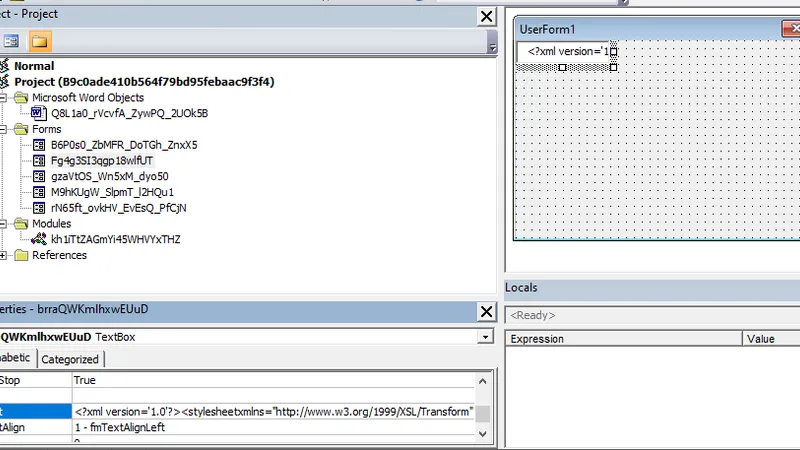Click form icon for rN65ft_ovkHV_EvEsQ_PfCjN
Viewport: 800px width, 450px height.
(x=39, y=208)
